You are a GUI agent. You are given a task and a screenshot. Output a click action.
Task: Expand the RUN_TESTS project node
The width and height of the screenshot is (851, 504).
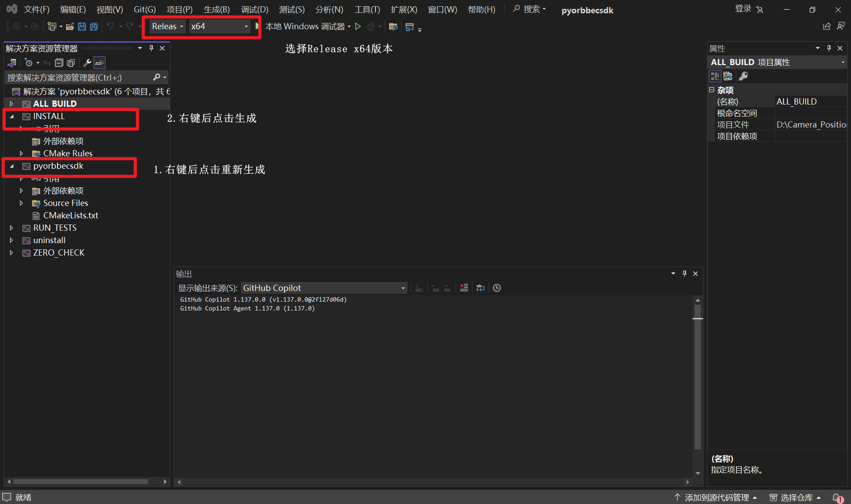12,228
